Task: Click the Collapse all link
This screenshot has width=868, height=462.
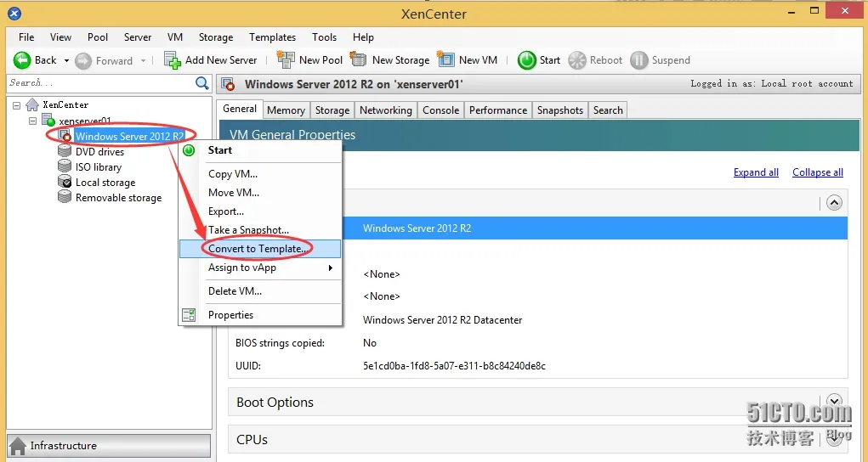Action: pyautogui.click(x=818, y=172)
